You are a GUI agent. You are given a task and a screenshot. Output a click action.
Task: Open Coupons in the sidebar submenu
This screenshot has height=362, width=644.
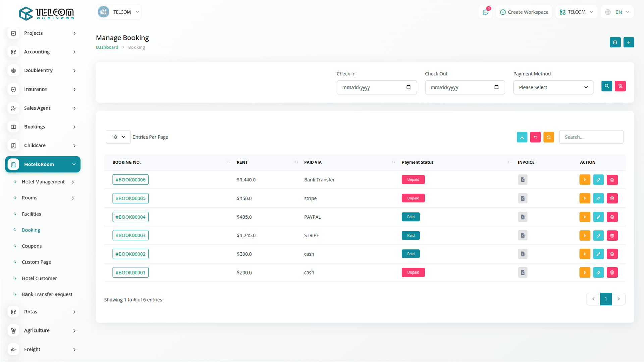(32, 246)
